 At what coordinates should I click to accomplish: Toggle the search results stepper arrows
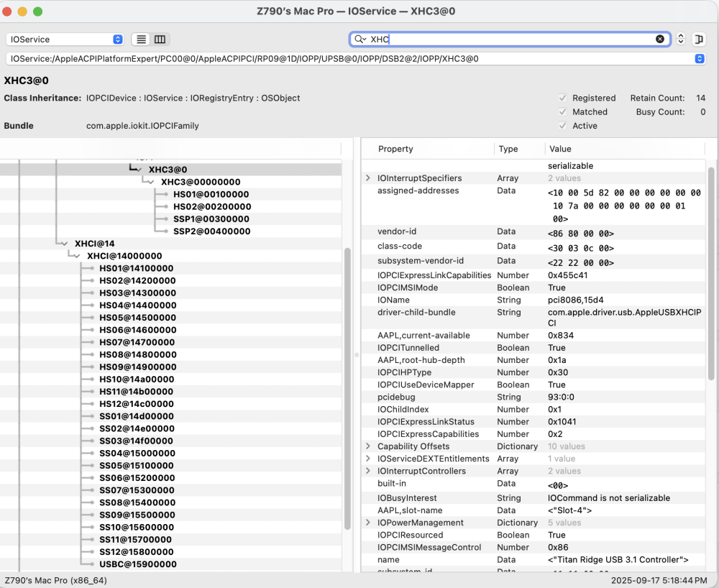(x=681, y=39)
